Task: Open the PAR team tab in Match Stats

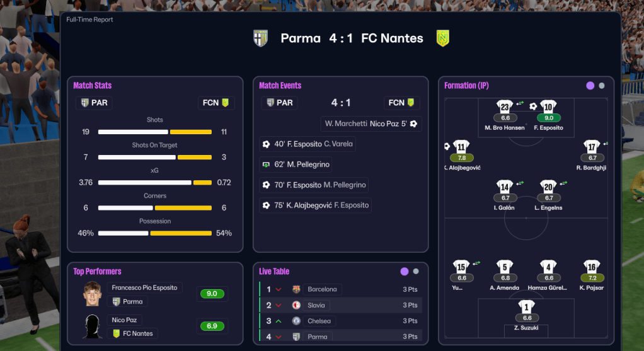Action: tap(94, 103)
